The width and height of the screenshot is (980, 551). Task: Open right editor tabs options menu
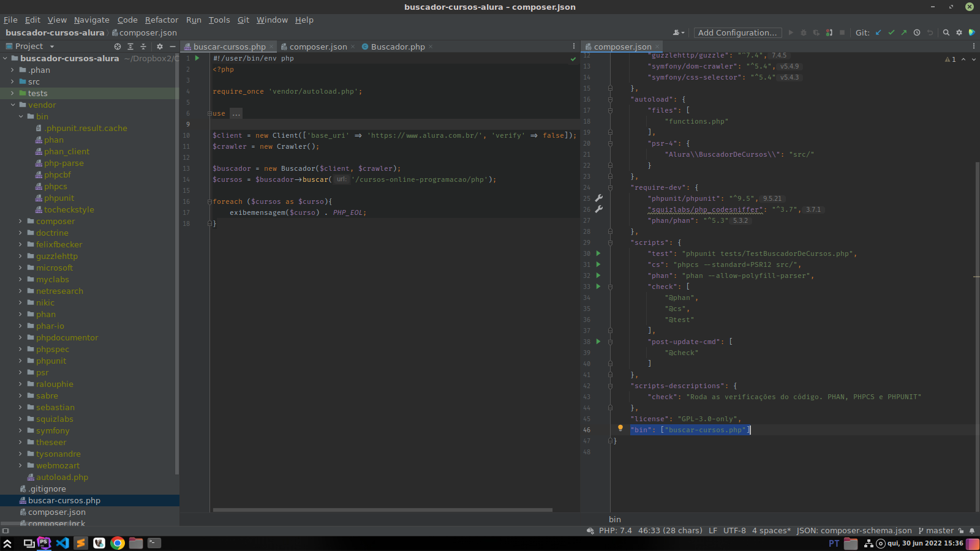tap(974, 47)
